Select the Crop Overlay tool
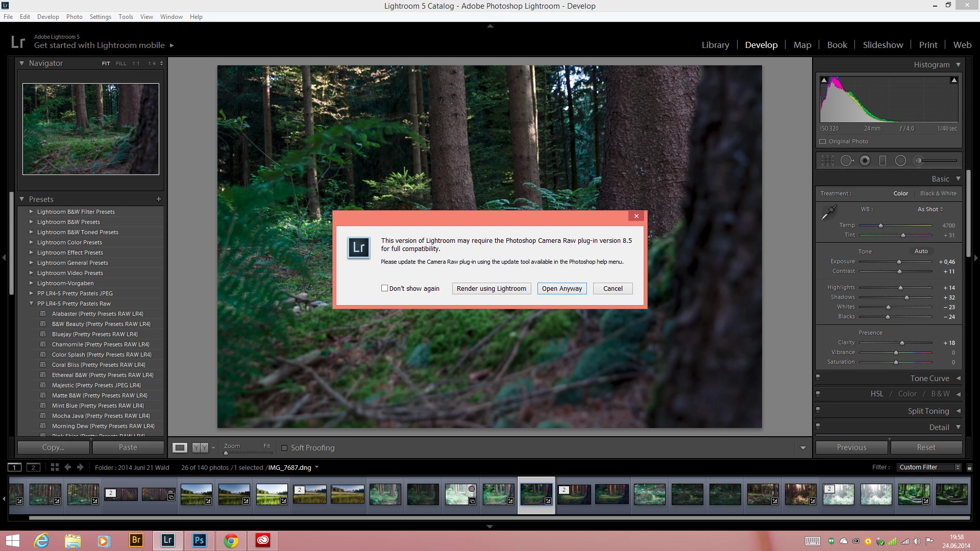The width and height of the screenshot is (980, 551). tap(827, 161)
